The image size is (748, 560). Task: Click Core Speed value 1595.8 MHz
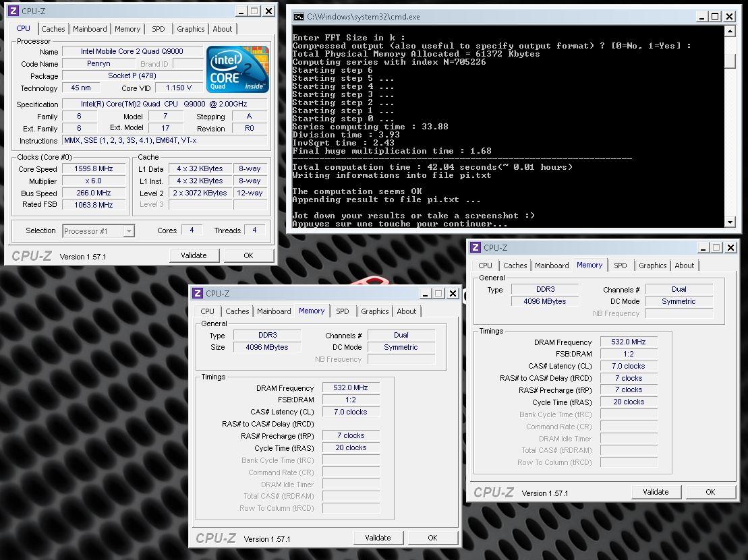pos(94,168)
